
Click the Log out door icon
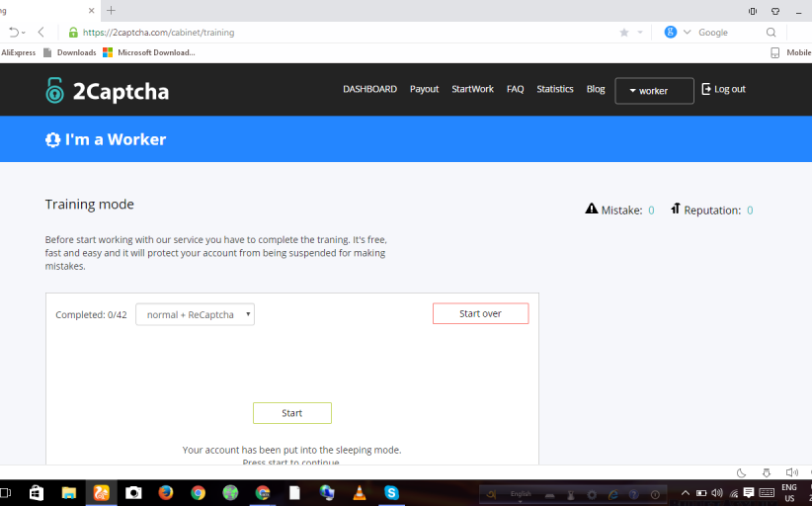pyautogui.click(x=706, y=89)
